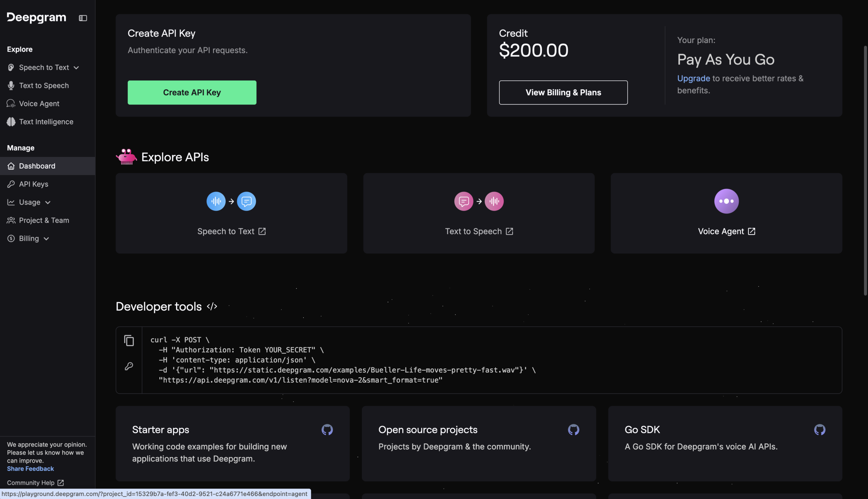Collapse the sidebar with the panel icon
Screen dimensions: 868x499
(83, 18)
